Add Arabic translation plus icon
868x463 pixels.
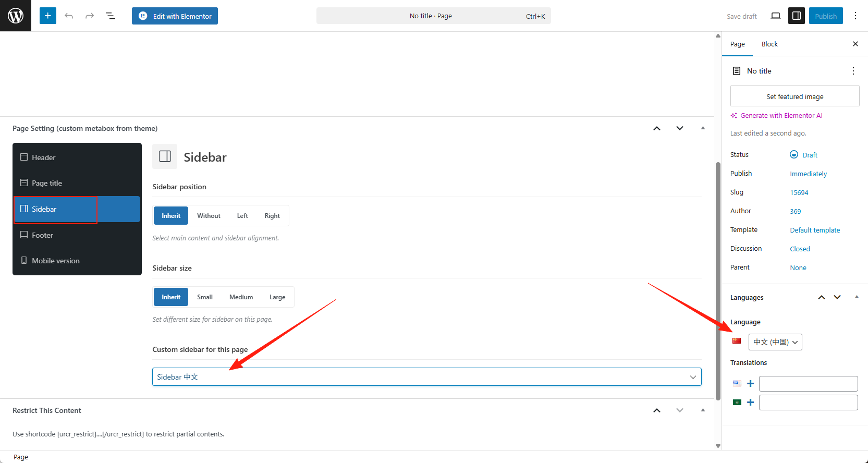(750, 403)
